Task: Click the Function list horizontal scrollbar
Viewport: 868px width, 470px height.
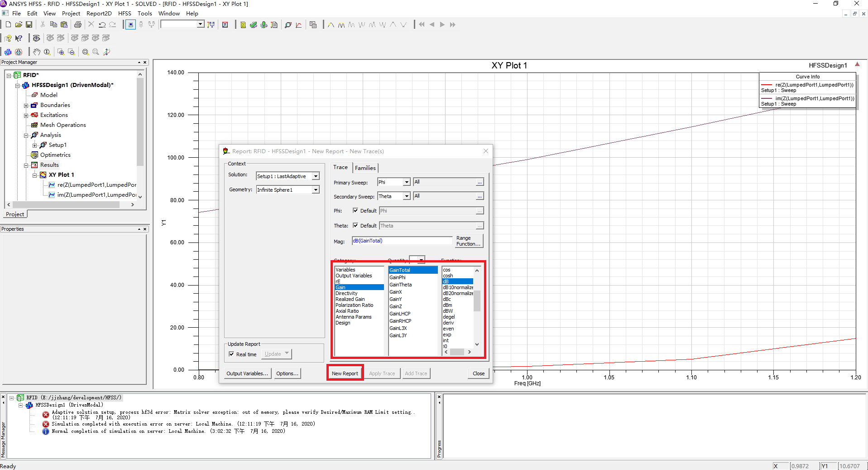Action: click(x=457, y=352)
